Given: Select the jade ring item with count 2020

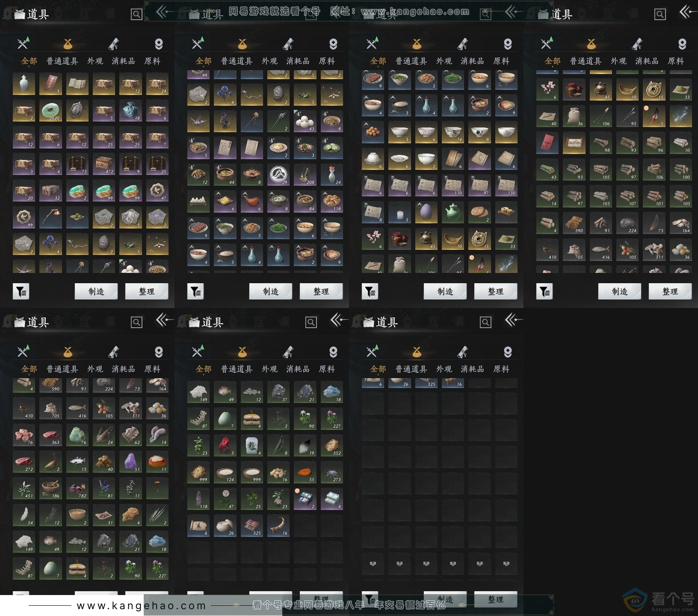Looking at the screenshot, I should 50,111.
